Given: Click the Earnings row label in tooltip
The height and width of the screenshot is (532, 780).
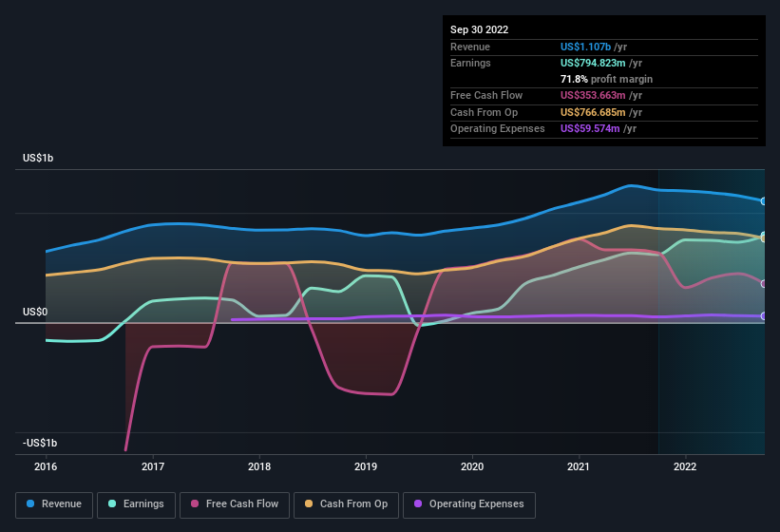Looking at the screenshot, I should 470,63.
